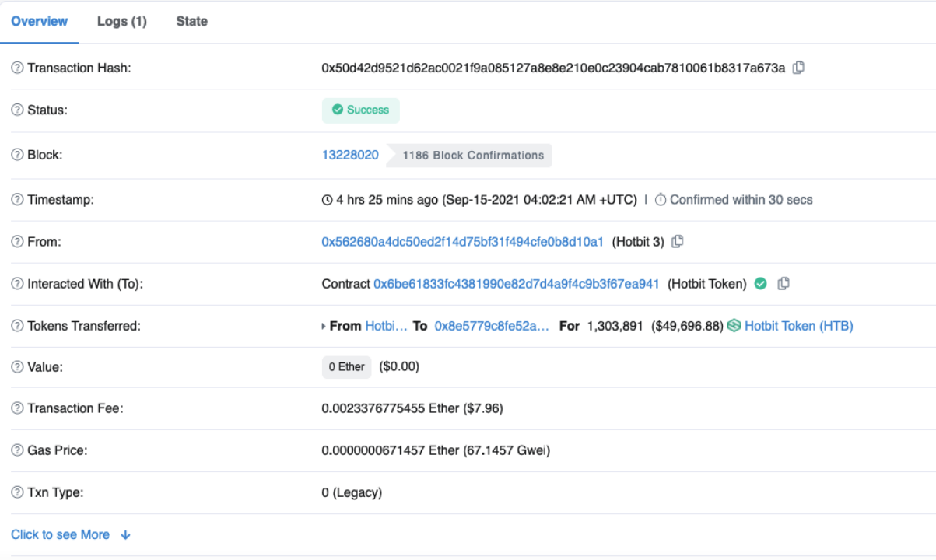Screen dimensions: 936x560
Task: Open the recipient address 0x8e5779c8fe52a... link
Action: 492,326
